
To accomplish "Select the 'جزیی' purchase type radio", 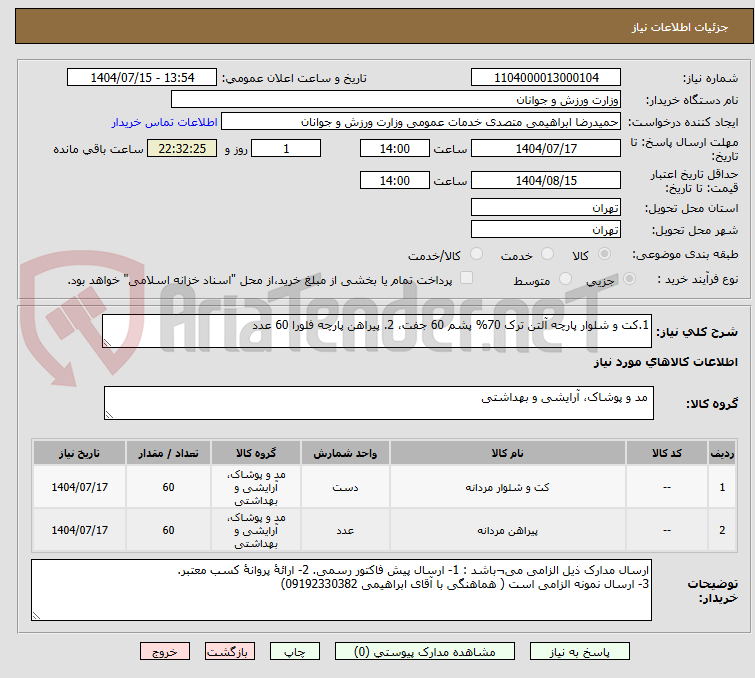I will coord(629,279).
